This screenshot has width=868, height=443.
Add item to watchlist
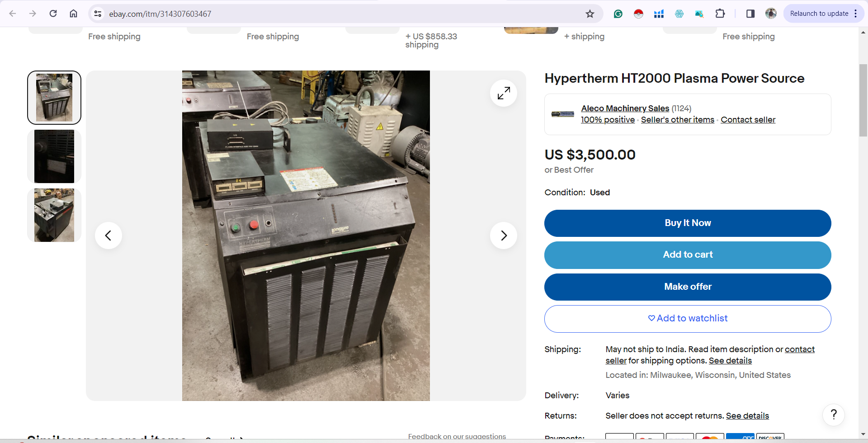tap(688, 319)
